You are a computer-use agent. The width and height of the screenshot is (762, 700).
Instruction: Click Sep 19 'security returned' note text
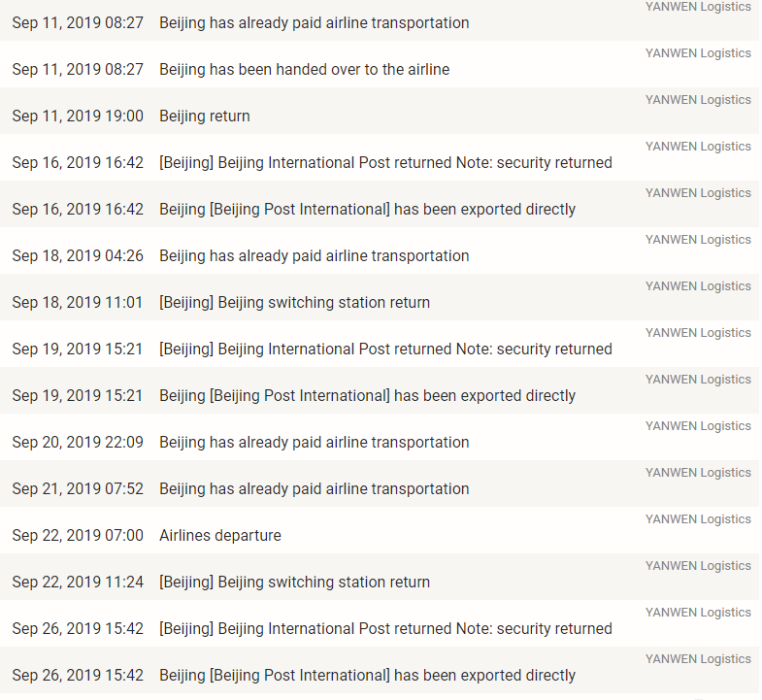(x=554, y=349)
